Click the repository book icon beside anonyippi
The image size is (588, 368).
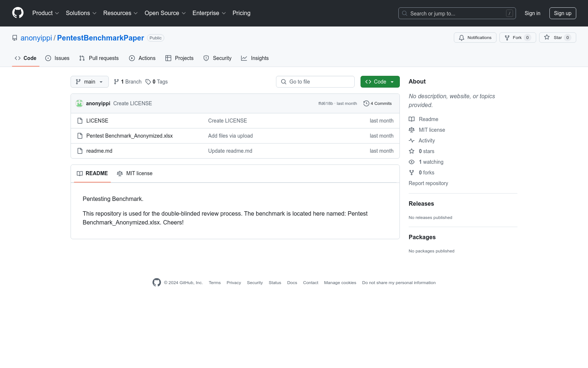pyautogui.click(x=15, y=38)
